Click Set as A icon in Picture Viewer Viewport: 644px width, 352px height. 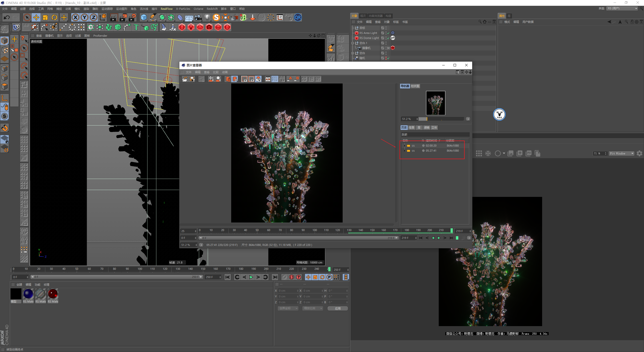click(x=290, y=79)
